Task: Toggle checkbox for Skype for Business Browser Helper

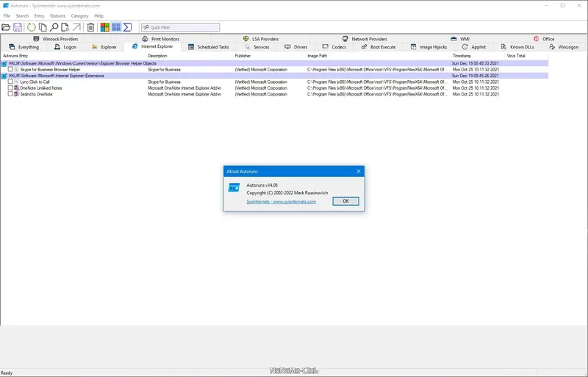Action: click(x=10, y=69)
